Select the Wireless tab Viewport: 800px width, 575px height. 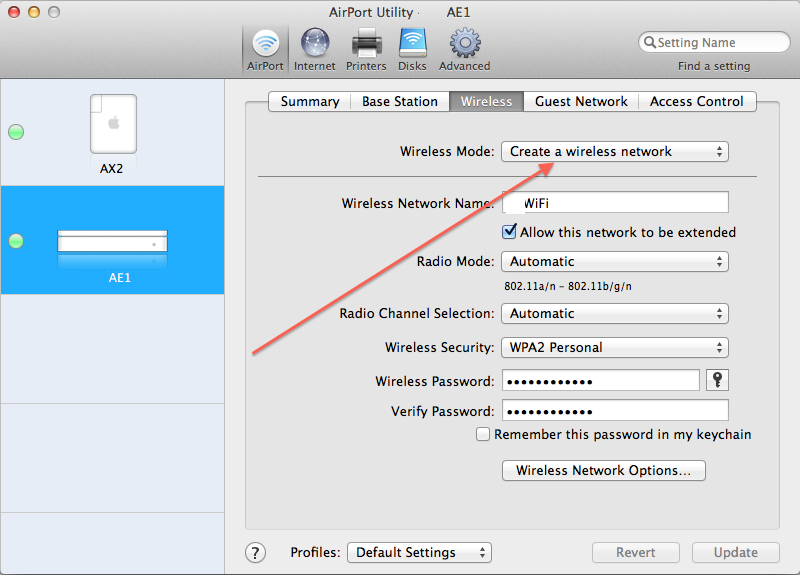coord(486,102)
